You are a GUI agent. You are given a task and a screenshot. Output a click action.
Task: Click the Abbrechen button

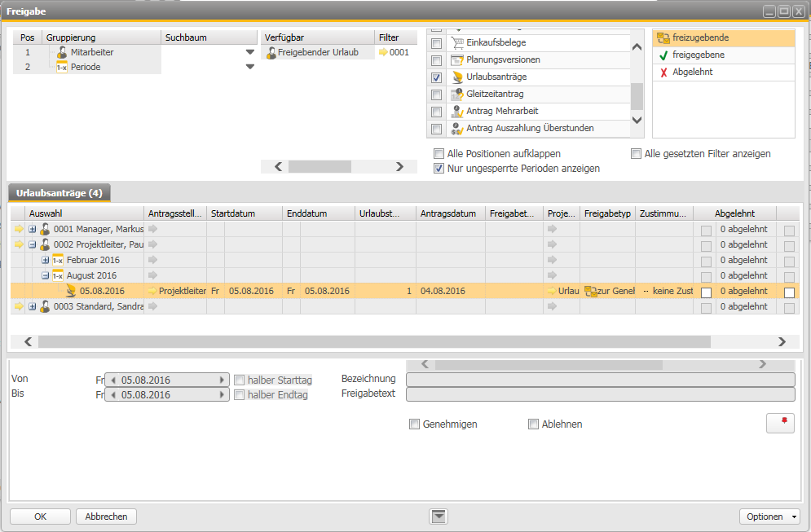pyautogui.click(x=105, y=516)
